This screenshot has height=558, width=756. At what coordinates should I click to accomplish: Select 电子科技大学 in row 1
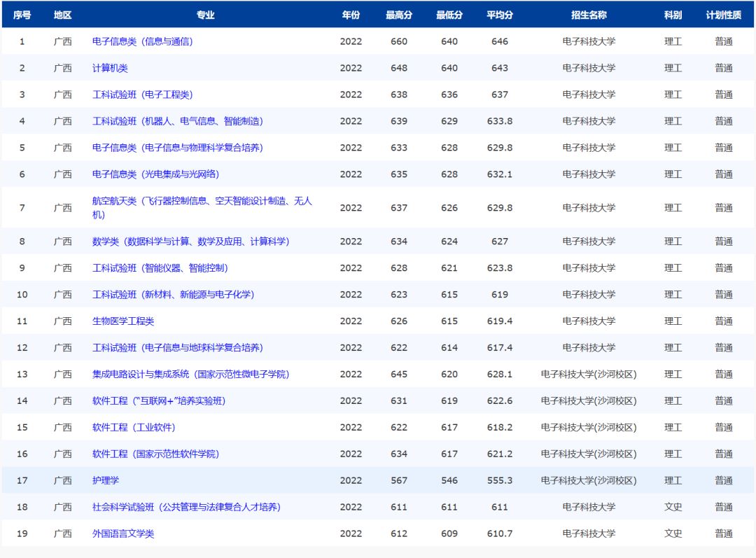coord(589,41)
